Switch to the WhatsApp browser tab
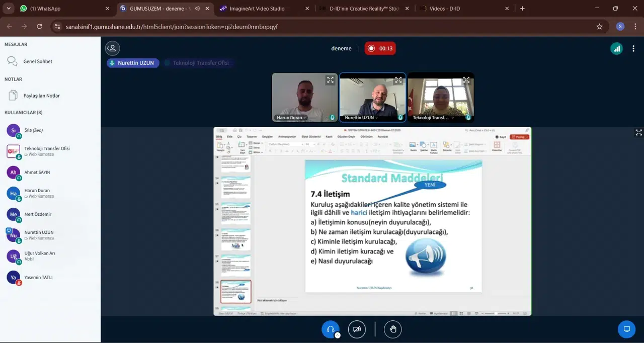Screen dimensions: 644x343 pyautogui.click(x=60, y=9)
